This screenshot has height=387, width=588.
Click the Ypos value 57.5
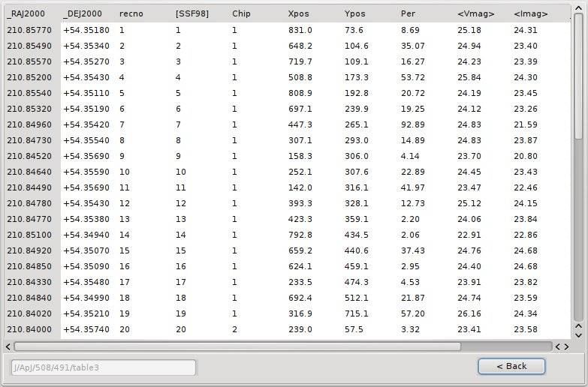coord(354,329)
